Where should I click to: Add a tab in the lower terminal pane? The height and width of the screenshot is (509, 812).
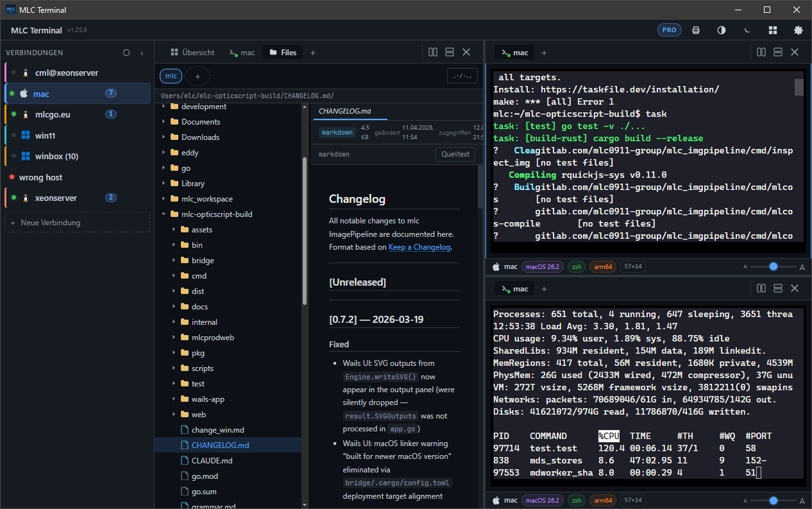(544, 289)
